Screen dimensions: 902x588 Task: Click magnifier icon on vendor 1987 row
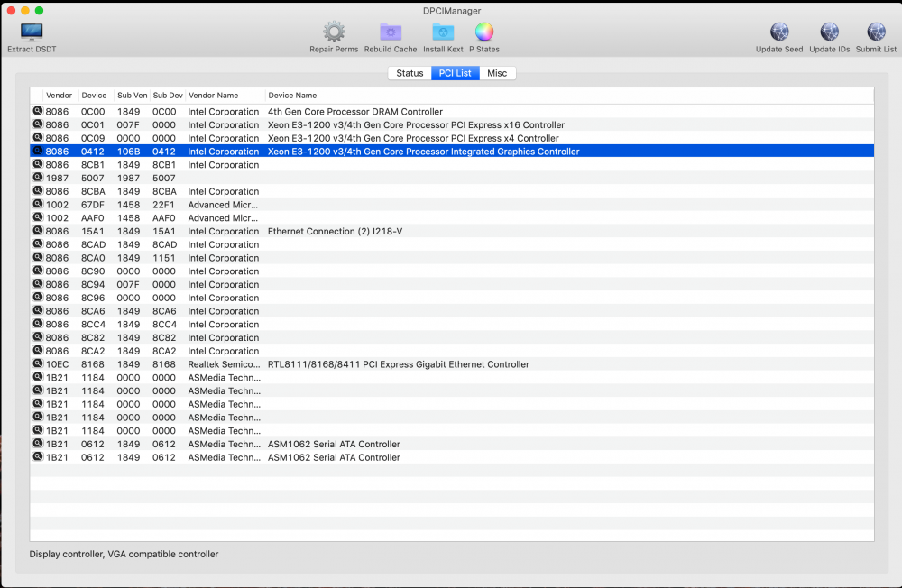37,177
